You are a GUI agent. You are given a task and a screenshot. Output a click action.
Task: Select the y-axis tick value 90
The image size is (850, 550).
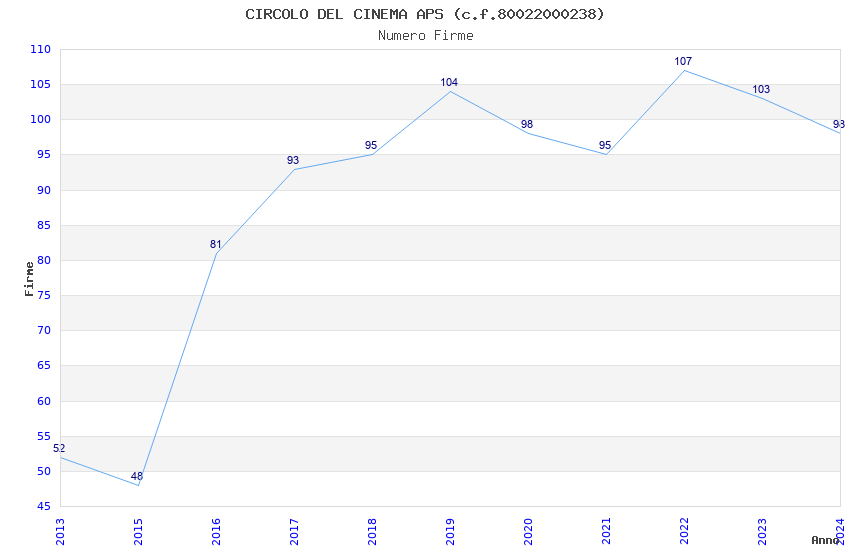click(x=44, y=190)
